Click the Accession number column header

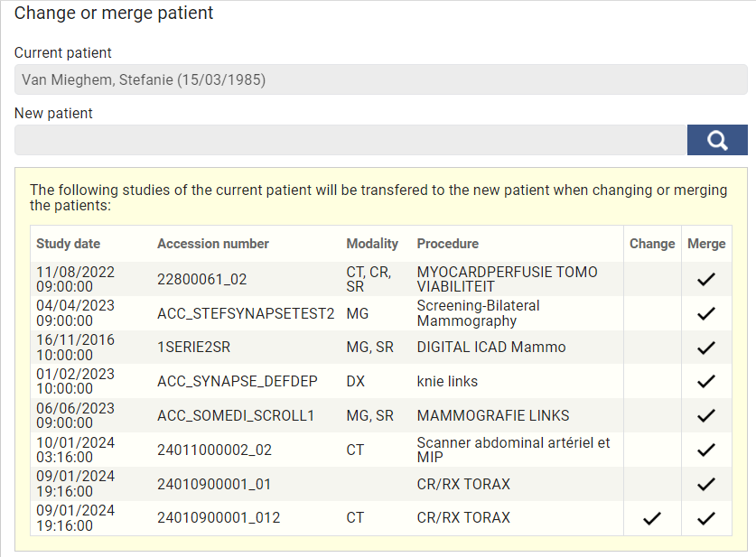click(213, 244)
